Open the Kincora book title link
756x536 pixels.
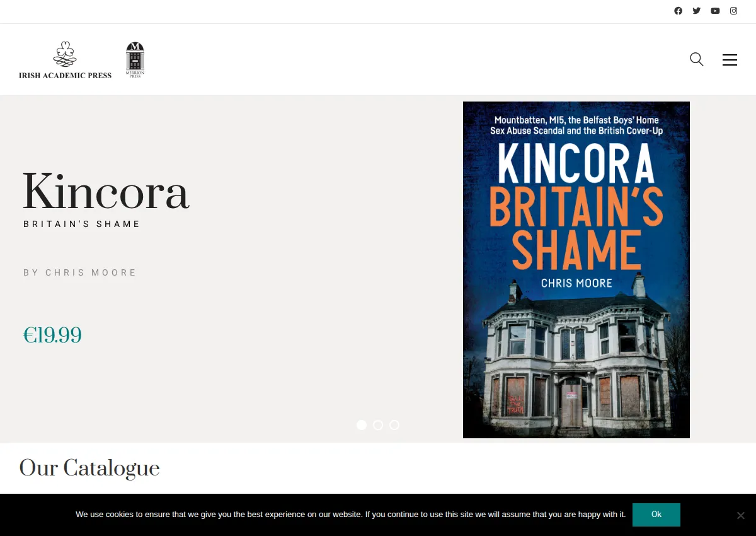106,192
